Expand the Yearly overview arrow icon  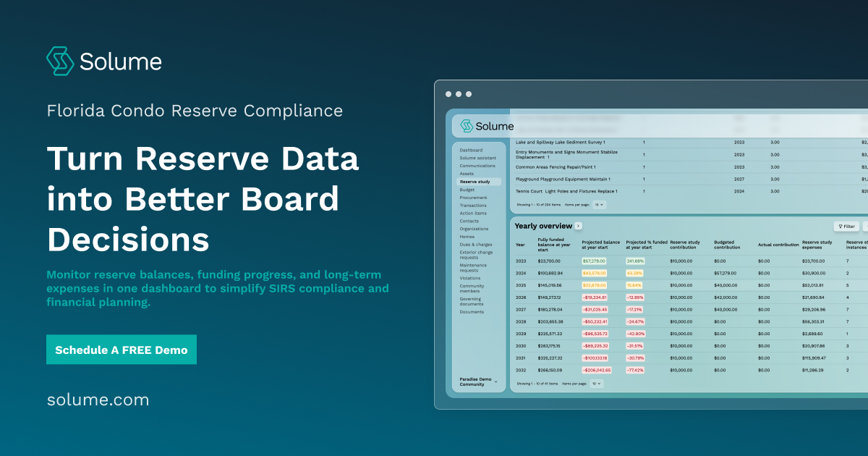click(x=578, y=226)
